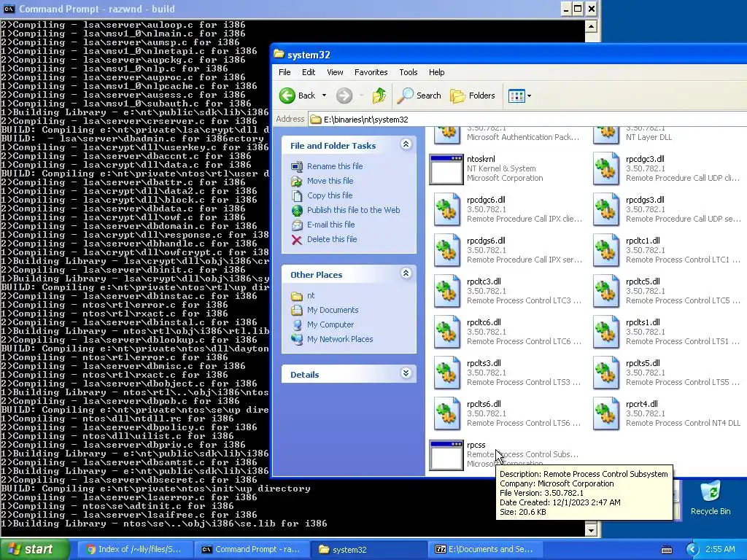Open My Computer in Other Places
This screenshot has width=747, height=560.
click(330, 324)
